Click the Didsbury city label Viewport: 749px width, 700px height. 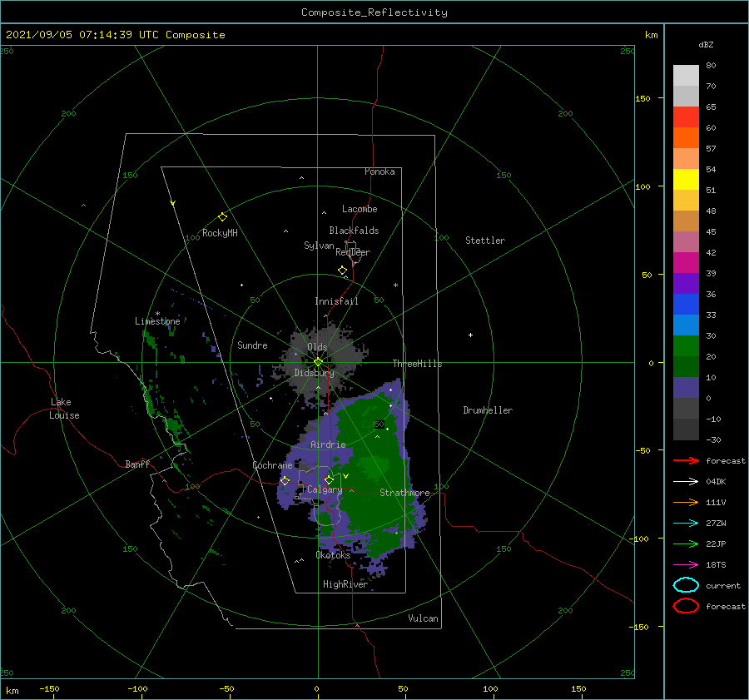point(314,373)
